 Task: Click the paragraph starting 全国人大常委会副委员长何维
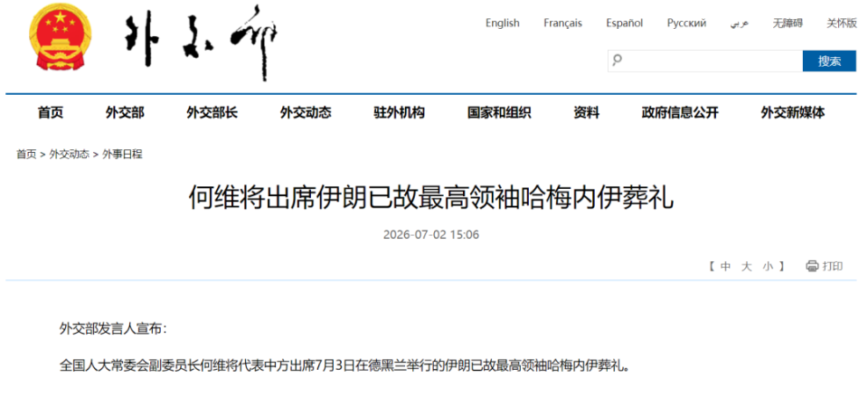tap(344, 365)
